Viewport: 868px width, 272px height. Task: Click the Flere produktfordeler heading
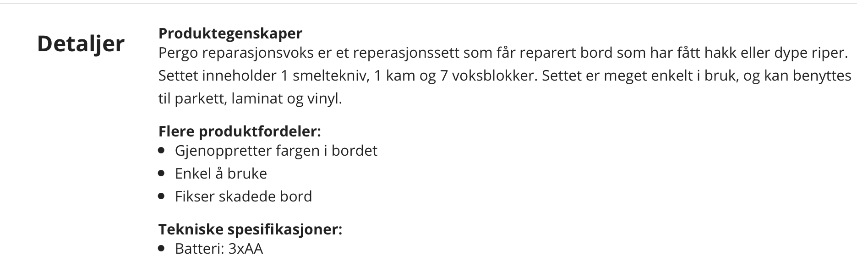coord(240,131)
